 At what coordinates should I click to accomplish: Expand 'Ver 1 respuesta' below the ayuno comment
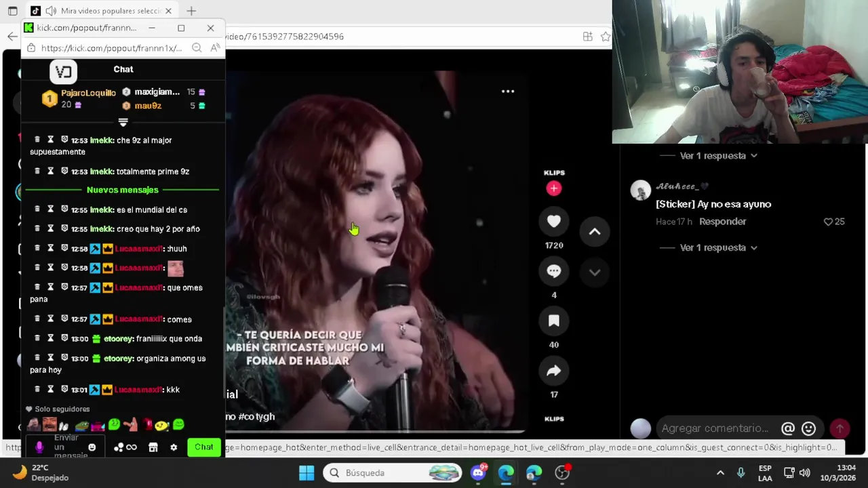click(718, 248)
